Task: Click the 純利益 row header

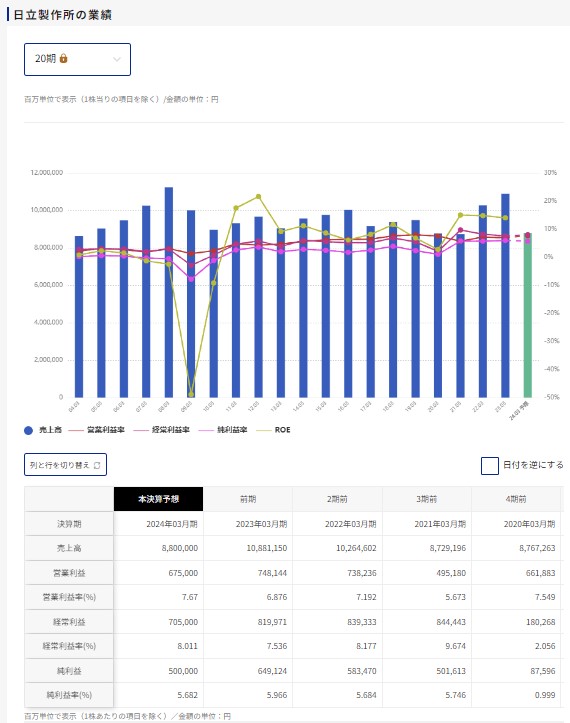Action: pyautogui.click(x=69, y=671)
